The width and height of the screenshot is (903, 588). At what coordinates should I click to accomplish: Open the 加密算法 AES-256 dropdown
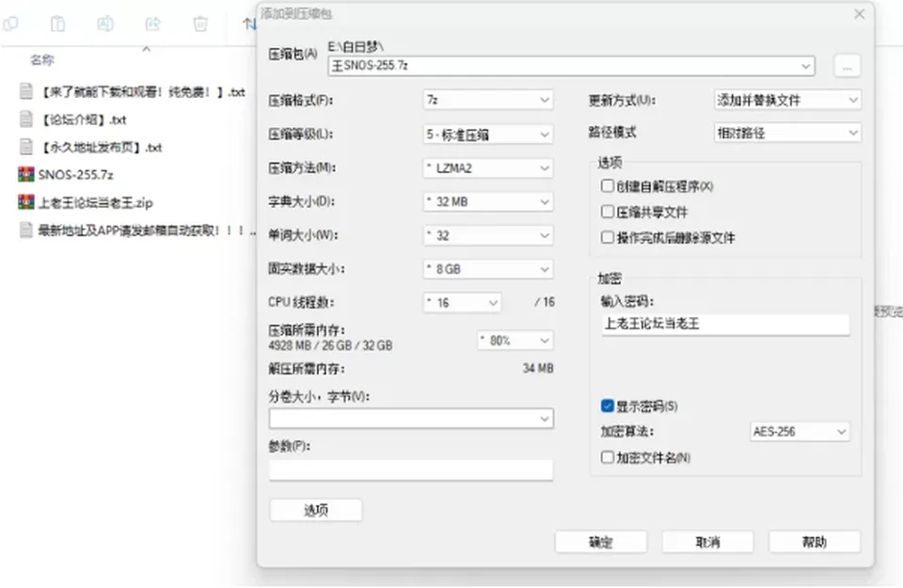800,431
